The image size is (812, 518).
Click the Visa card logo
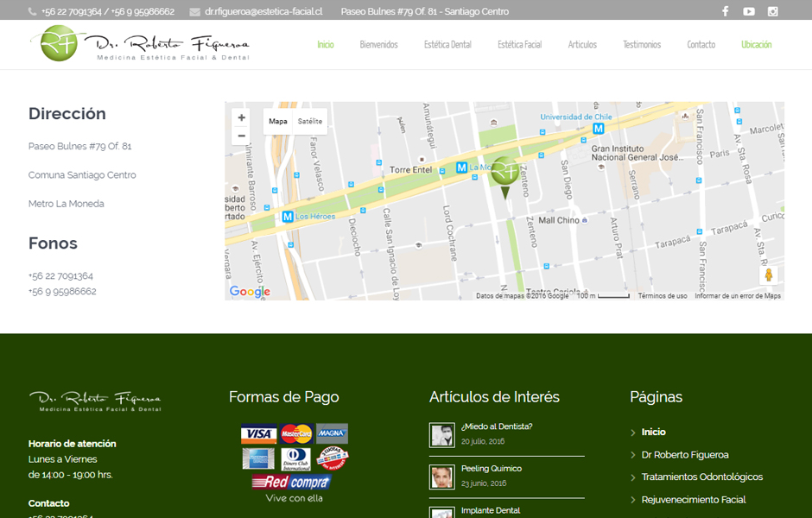258,433
